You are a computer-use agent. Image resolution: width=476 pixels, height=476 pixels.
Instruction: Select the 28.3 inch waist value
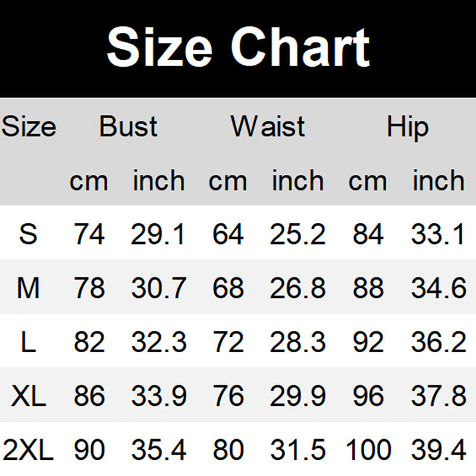[297, 342]
